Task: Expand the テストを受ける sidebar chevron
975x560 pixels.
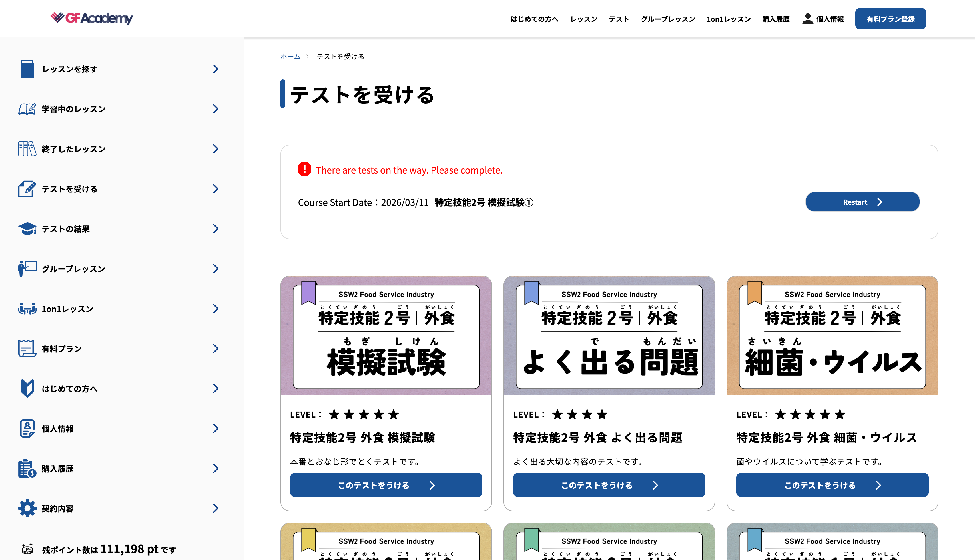Action: tap(215, 188)
